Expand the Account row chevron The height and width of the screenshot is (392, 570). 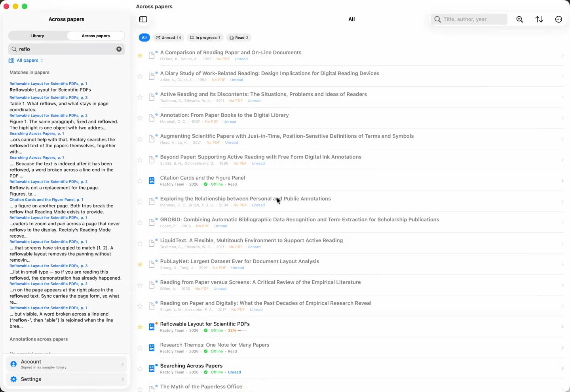(x=122, y=364)
